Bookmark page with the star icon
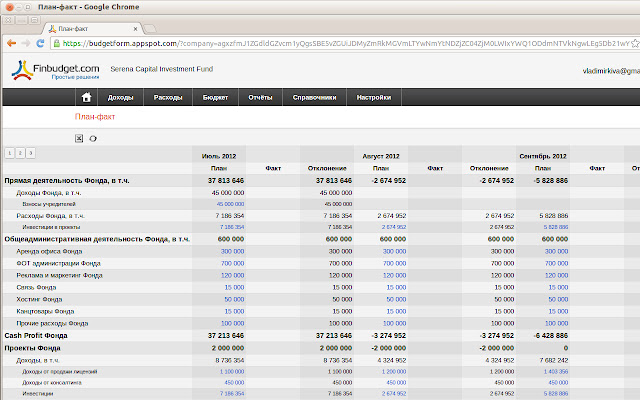 [635, 43]
